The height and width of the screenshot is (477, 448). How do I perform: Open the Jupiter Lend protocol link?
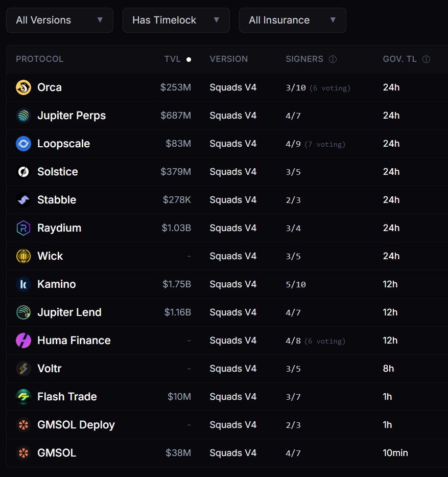click(x=69, y=312)
